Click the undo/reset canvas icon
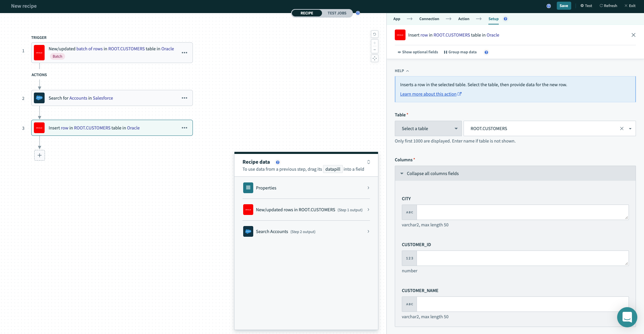The image size is (644, 334). click(375, 34)
